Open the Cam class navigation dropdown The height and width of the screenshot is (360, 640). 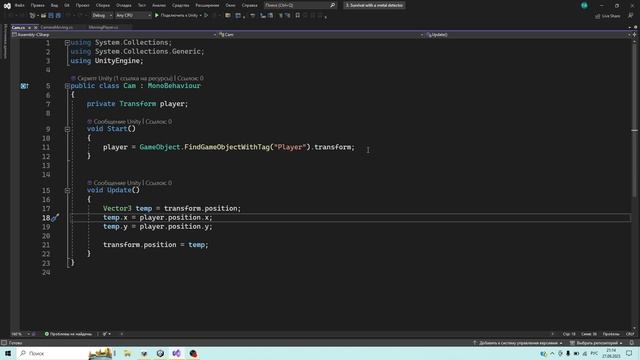321,35
